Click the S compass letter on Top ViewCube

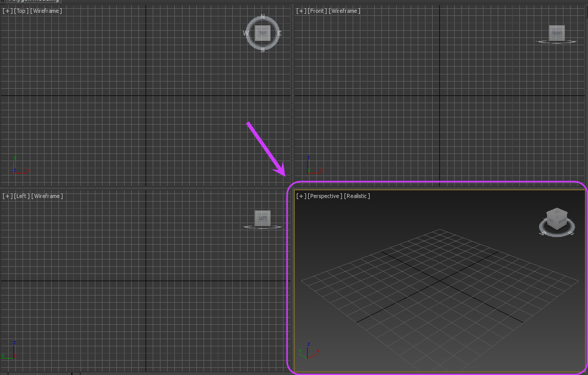click(262, 50)
